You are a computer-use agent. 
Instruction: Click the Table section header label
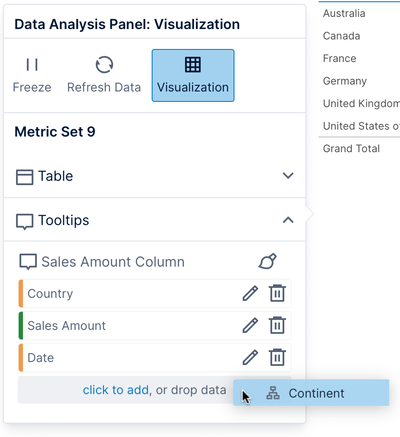pyautogui.click(x=55, y=176)
